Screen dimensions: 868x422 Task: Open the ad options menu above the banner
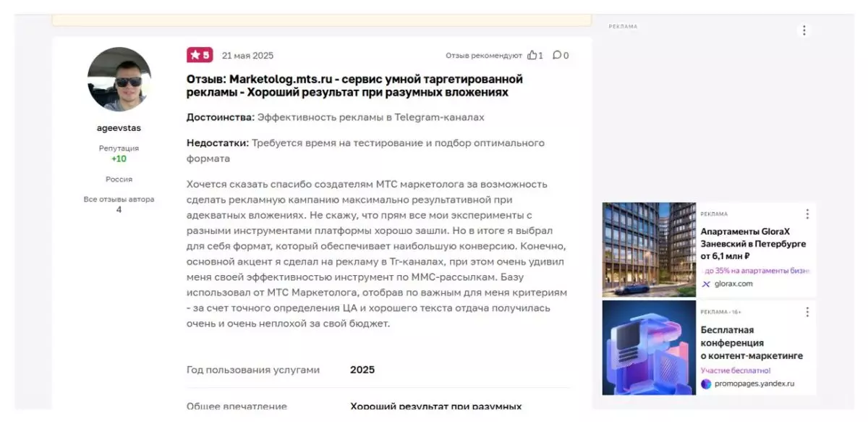click(x=804, y=30)
